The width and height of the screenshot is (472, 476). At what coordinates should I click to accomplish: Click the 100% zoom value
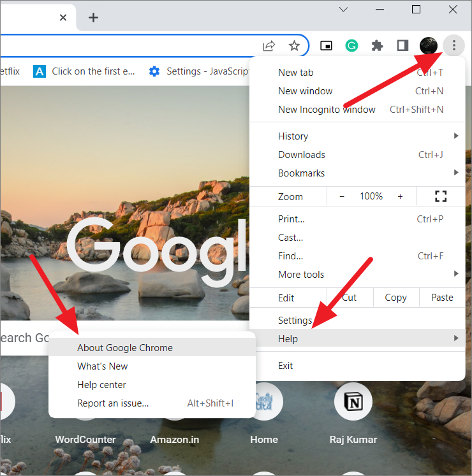click(x=371, y=196)
